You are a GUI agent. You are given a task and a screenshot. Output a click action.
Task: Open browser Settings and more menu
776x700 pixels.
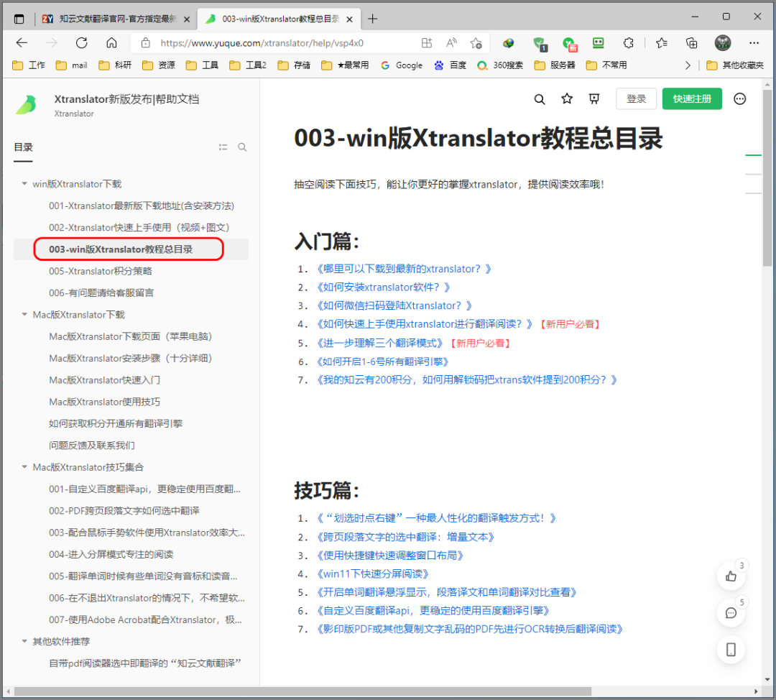[x=754, y=43]
